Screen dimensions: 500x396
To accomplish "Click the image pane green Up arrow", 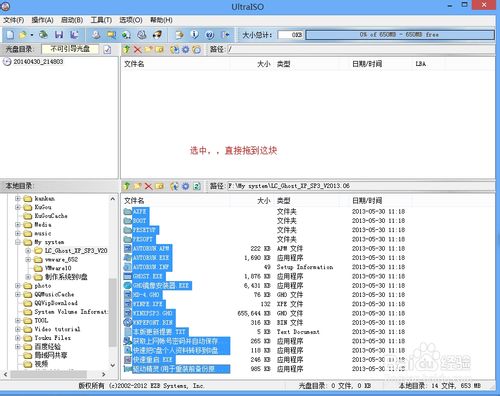I will (x=126, y=50).
